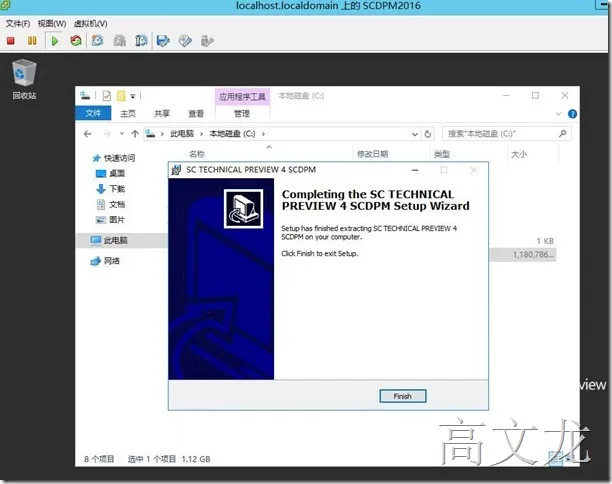Open the recent locations dropdown arrow
612x484 pixels.
pyautogui.click(x=122, y=134)
